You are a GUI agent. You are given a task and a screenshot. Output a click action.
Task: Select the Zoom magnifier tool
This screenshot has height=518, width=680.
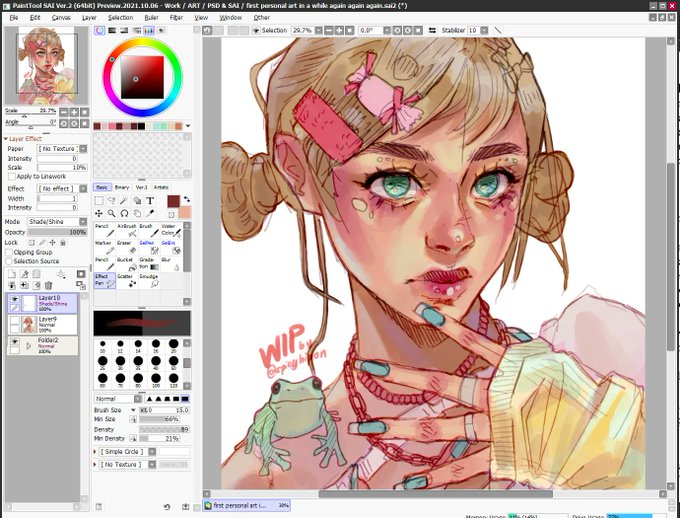(111, 213)
